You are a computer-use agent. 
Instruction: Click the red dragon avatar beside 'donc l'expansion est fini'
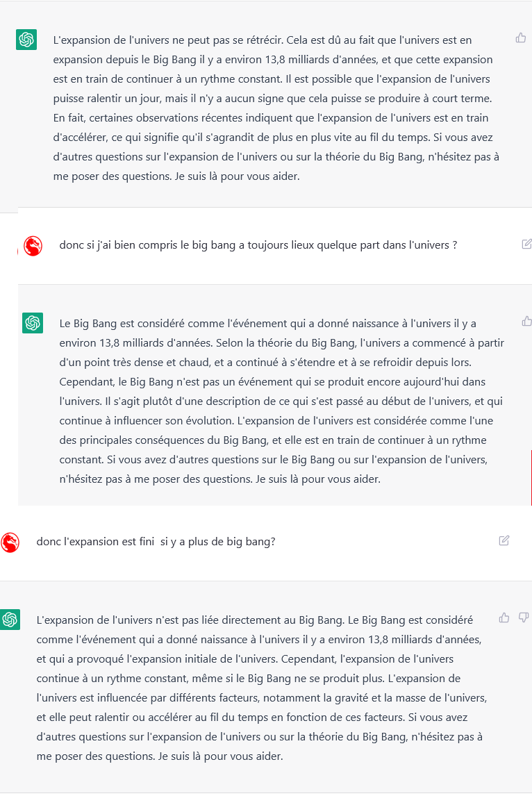click(10, 542)
